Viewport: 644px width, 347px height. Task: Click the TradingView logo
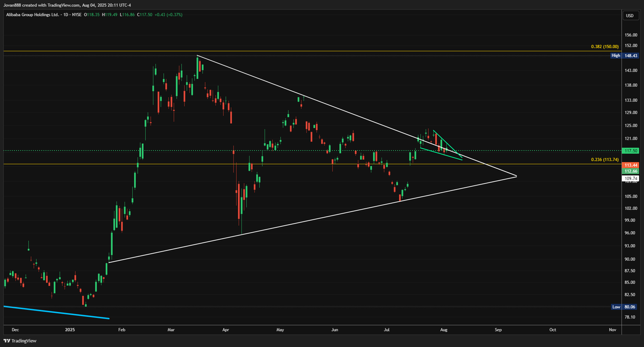[20, 341]
